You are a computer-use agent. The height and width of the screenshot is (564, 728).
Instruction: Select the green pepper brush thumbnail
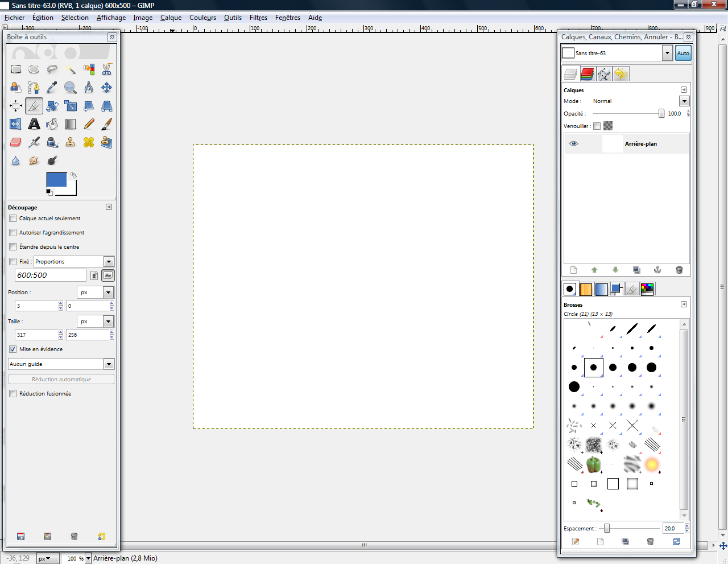coord(593,464)
